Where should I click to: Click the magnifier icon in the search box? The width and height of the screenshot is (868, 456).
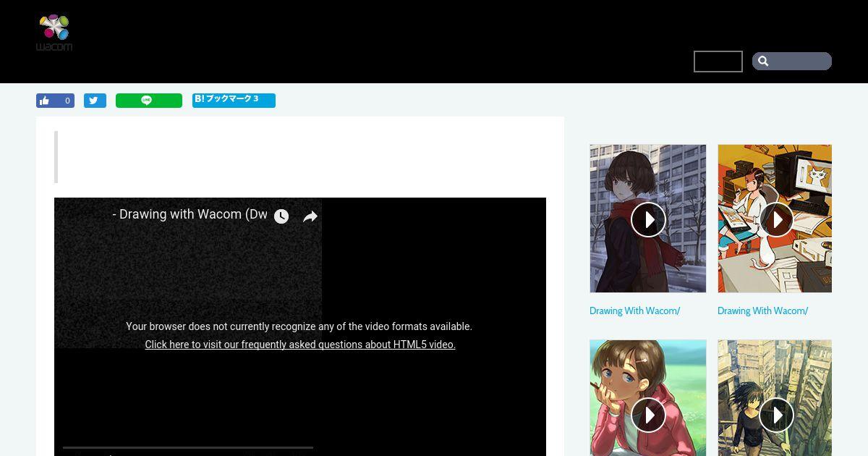click(763, 62)
